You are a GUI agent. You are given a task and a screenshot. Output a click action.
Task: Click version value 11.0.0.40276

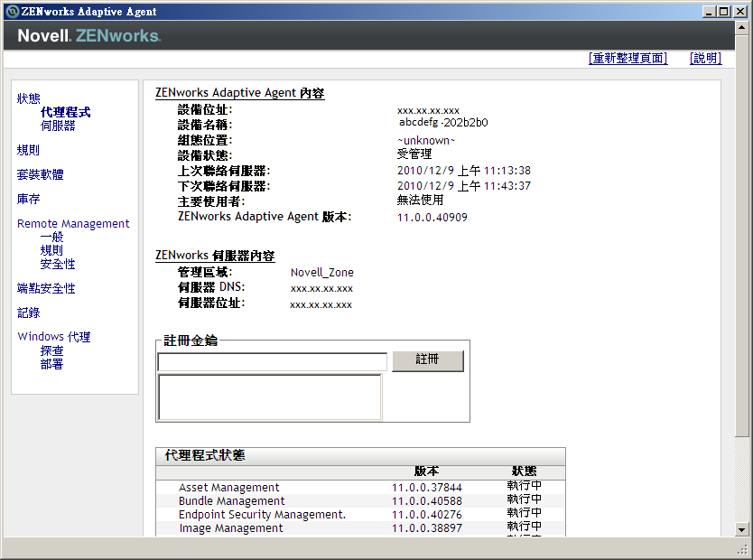pos(427,514)
